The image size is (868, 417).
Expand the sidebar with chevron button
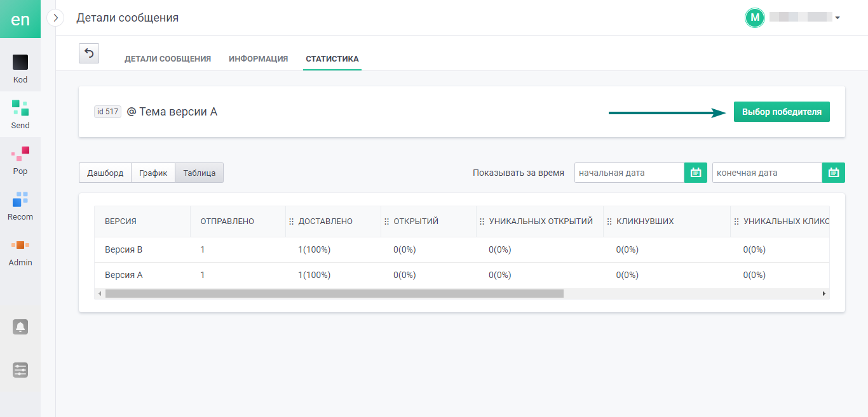(56, 18)
